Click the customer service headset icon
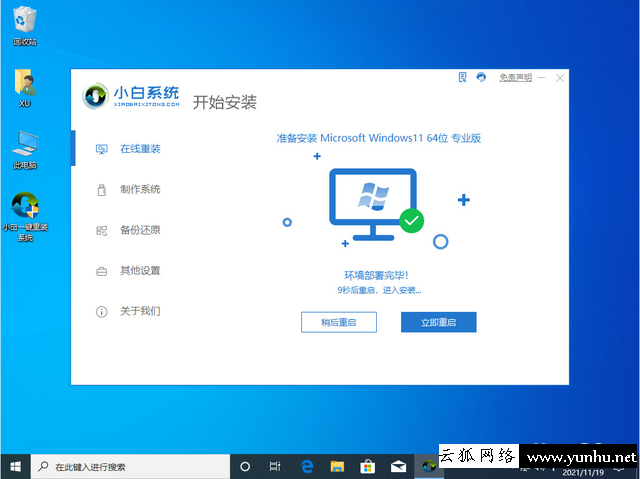Image resolution: width=640 pixels, height=479 pixels. click(x=481, y=77)
